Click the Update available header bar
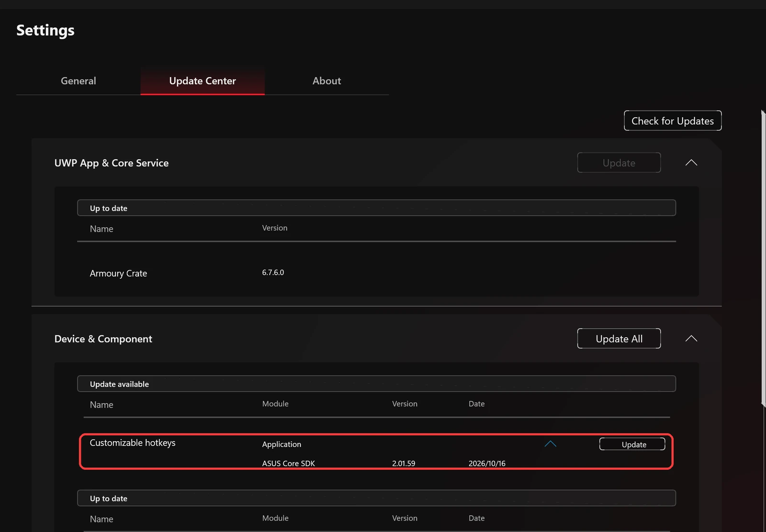 pyautogui.click(x=376, y=384)
